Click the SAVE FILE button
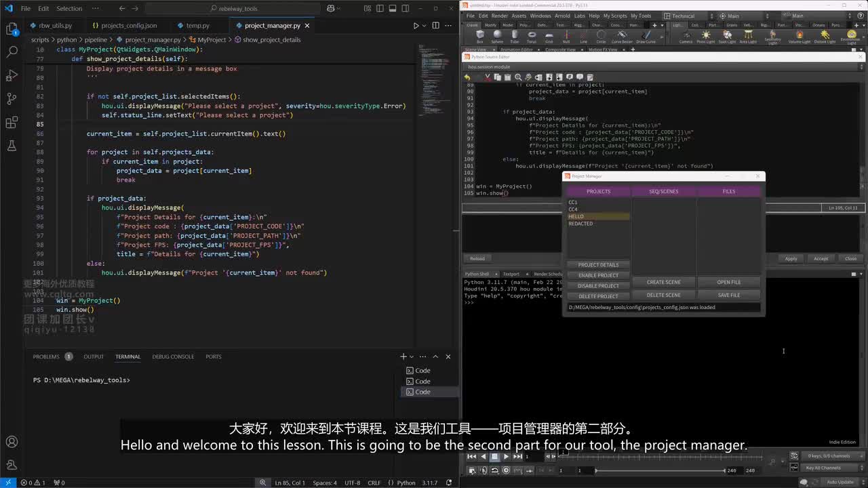The width and height of the screenshot is (868, 488). point(729,295)
